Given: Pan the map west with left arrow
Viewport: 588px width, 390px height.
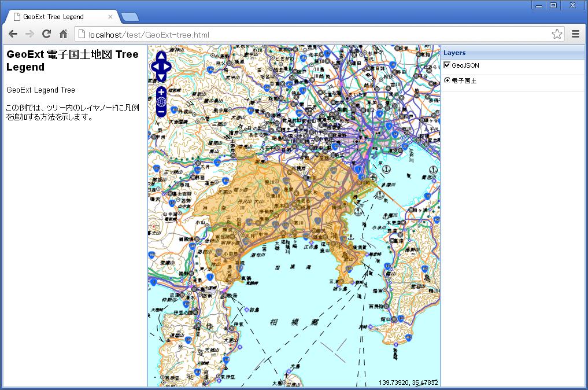Looking at the screenshot, I should pyautogui.click(x=155, y=67).
